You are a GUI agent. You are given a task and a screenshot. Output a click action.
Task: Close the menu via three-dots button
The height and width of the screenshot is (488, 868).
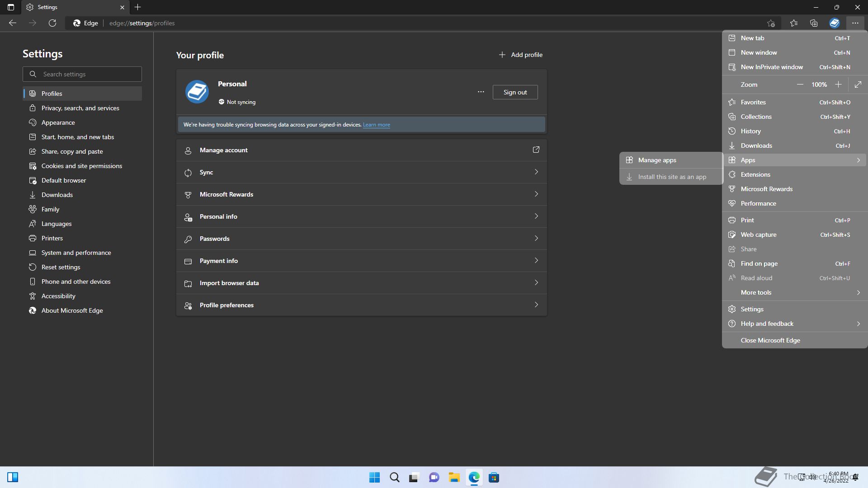[855, 23]
